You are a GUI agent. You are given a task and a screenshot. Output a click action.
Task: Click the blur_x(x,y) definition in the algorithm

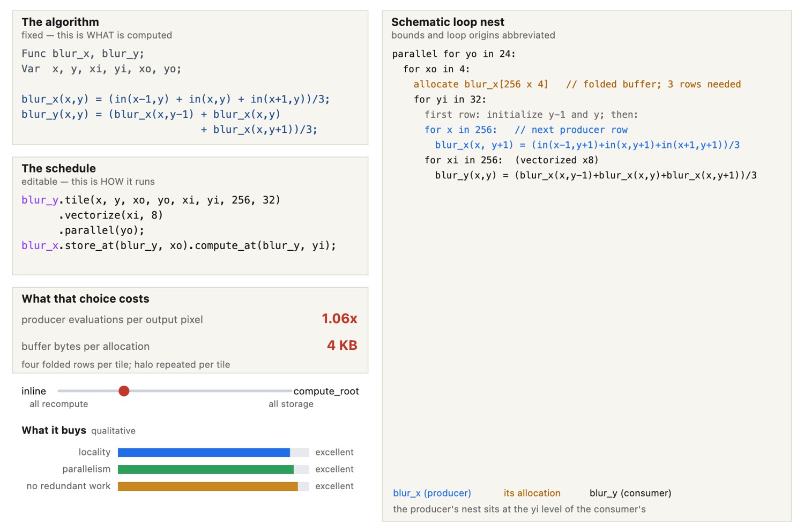(176, 99)
